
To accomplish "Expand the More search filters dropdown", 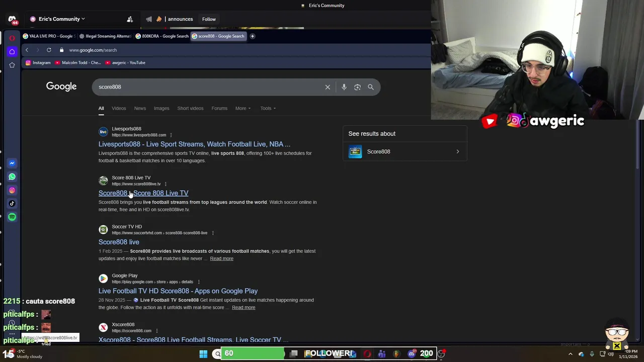I will 243,108.
